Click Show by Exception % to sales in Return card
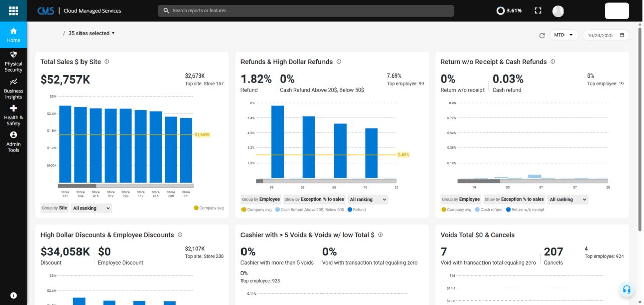 tap(514, 199)
